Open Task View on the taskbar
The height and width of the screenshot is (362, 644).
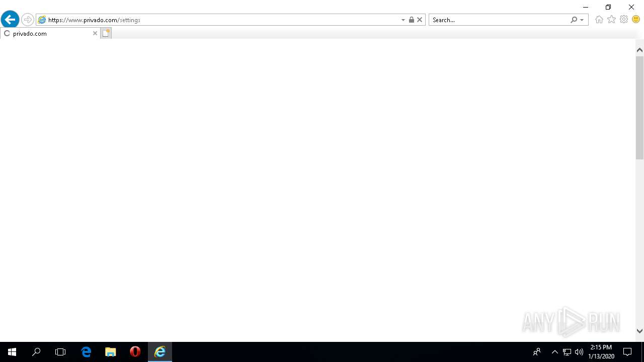click(x=60, y=352)
